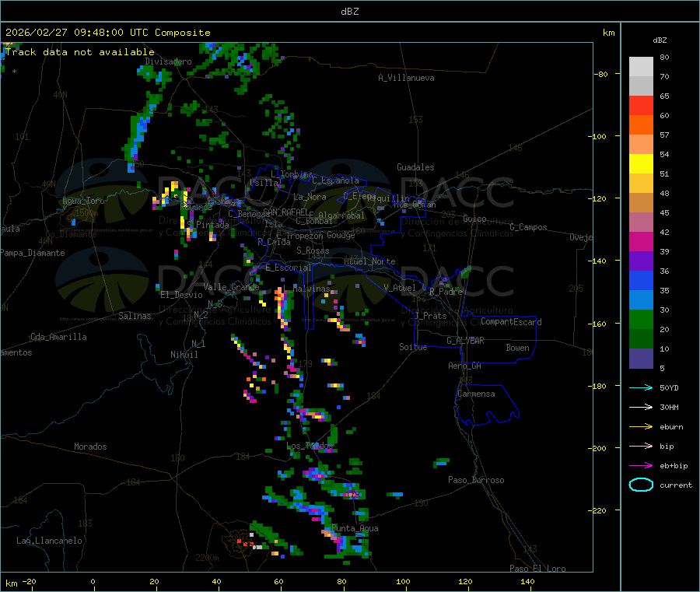Click the 'S_Rosas' map label
Image resolution: width=700 pixels, height=592 pixels.
pyautogui.click(x=313, y=250)
